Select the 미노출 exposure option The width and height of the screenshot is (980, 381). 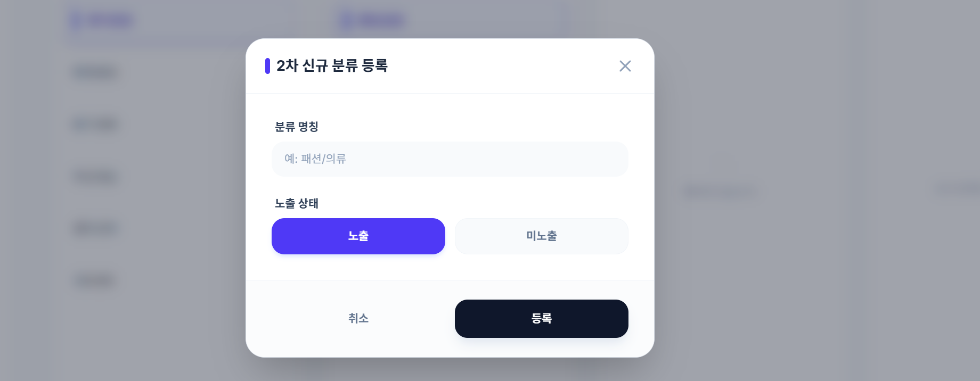click(x=541, y=236)
